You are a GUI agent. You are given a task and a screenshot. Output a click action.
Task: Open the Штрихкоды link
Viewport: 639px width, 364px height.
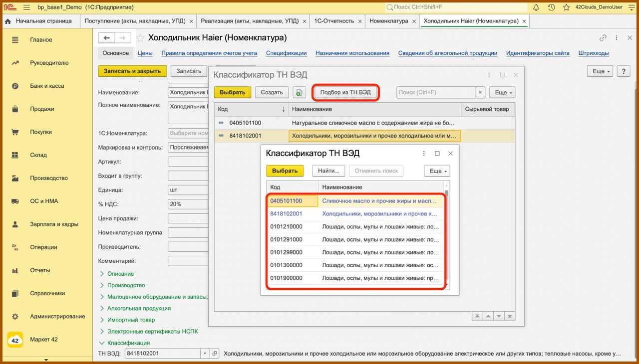point(594,53)
